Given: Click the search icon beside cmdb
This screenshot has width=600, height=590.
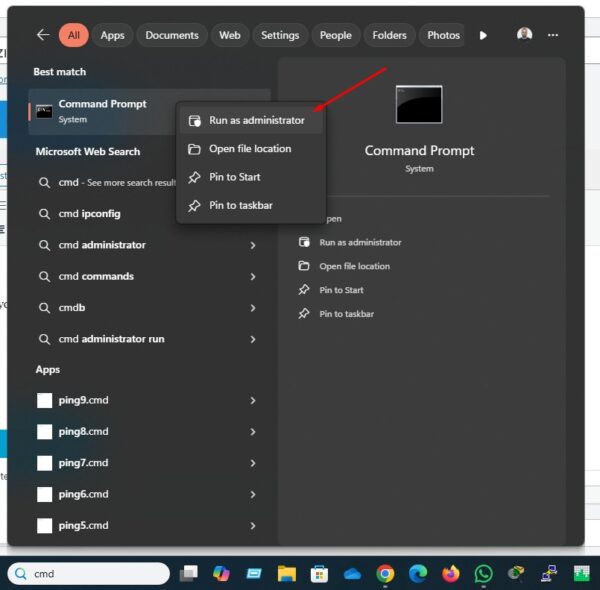Looking at the screenshot, I should (x=44, y=308).
